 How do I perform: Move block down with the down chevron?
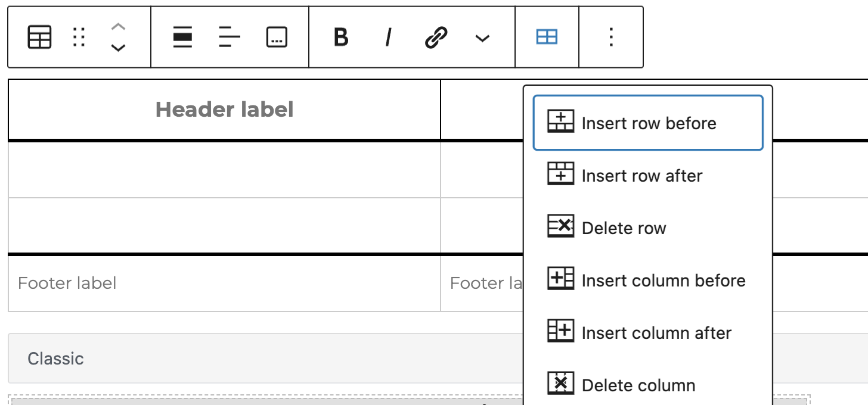tap(119, 48)
